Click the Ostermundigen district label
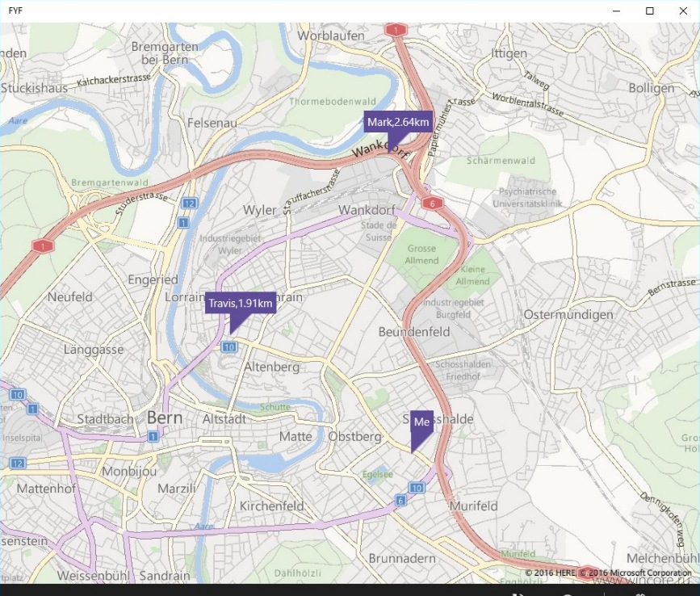The width and height of the screenshot is (700, 596). [568, 315]
